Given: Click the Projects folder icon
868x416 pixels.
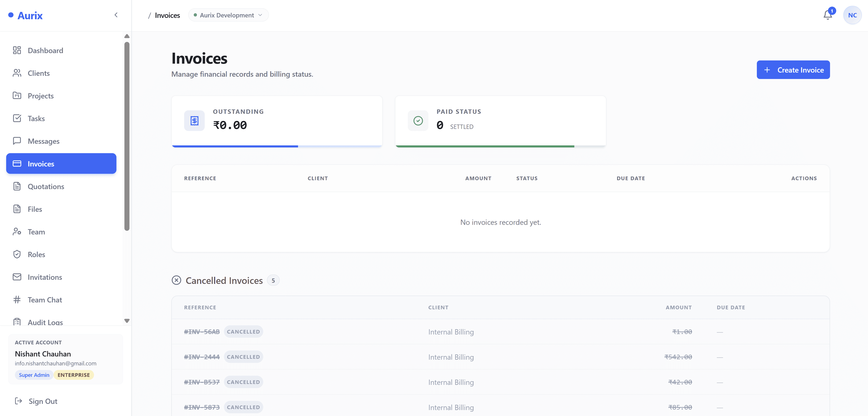Looking at the screenshot, I should click(17, 95).
